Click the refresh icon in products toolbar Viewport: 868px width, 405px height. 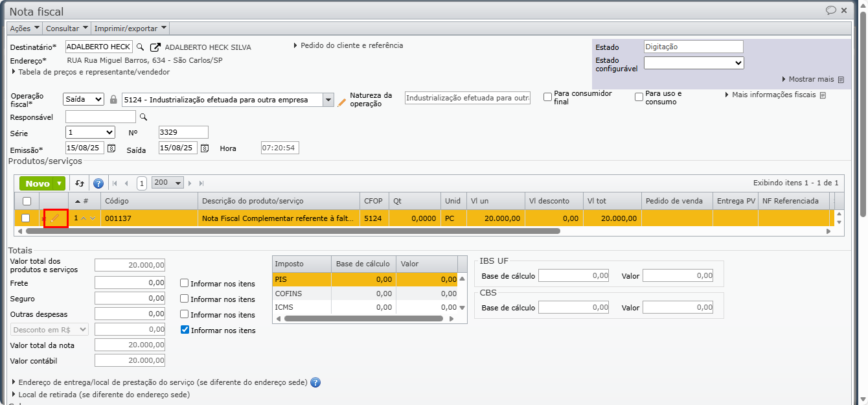coord(80,183)
